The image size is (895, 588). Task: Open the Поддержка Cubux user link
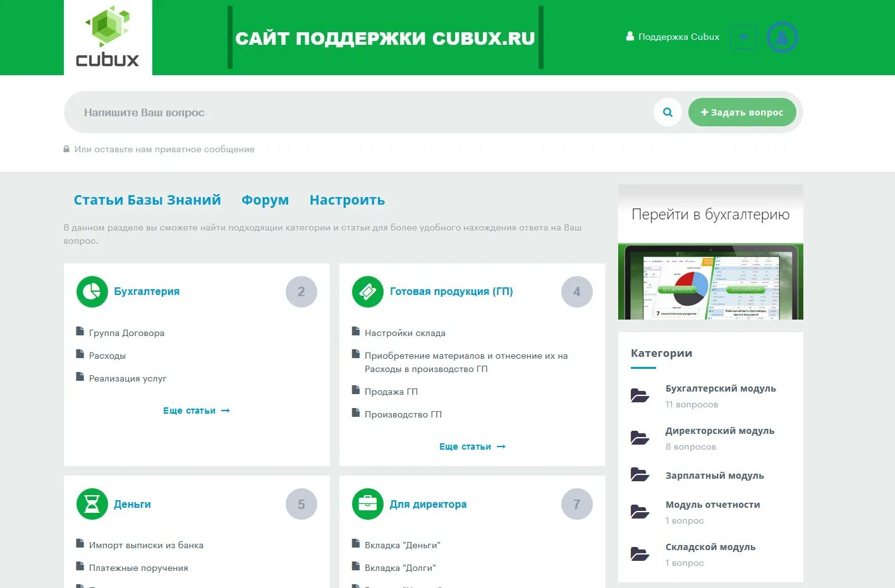click(x=673, y=37)
